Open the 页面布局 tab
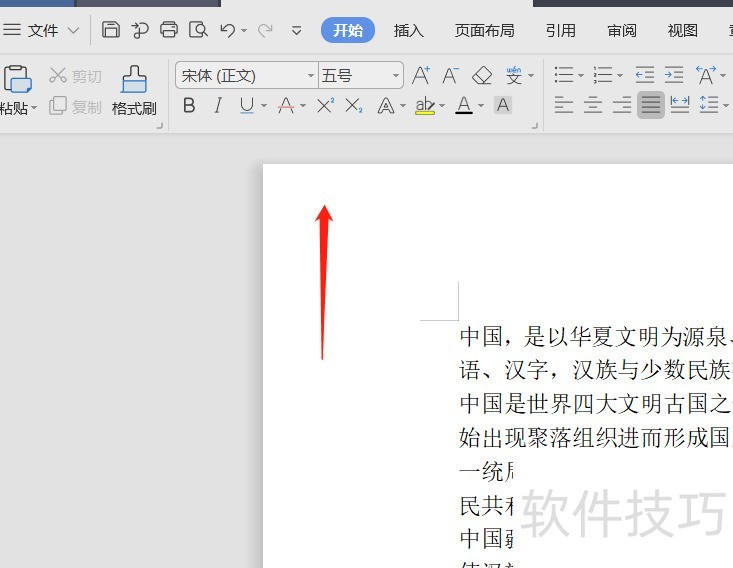 pos(484,31)
